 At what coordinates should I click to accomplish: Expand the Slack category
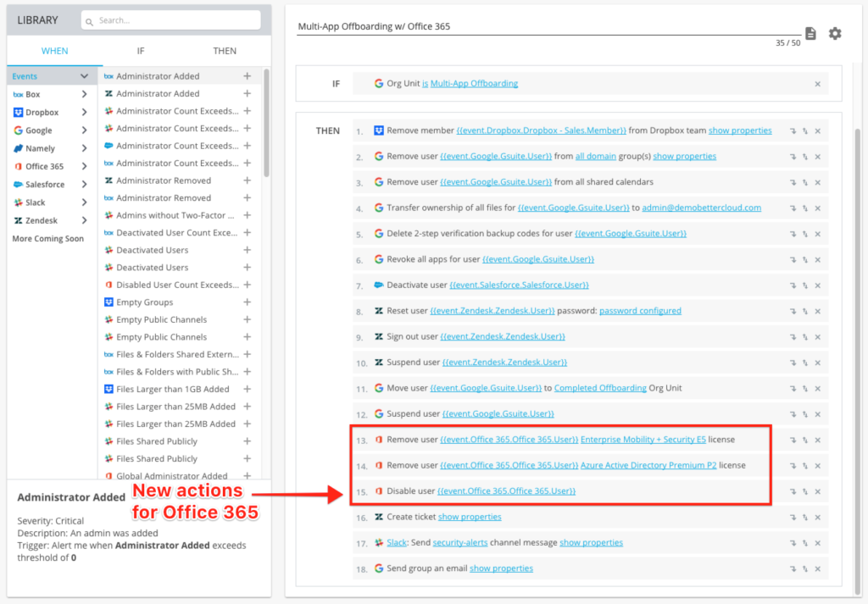(x=84, y=202)
